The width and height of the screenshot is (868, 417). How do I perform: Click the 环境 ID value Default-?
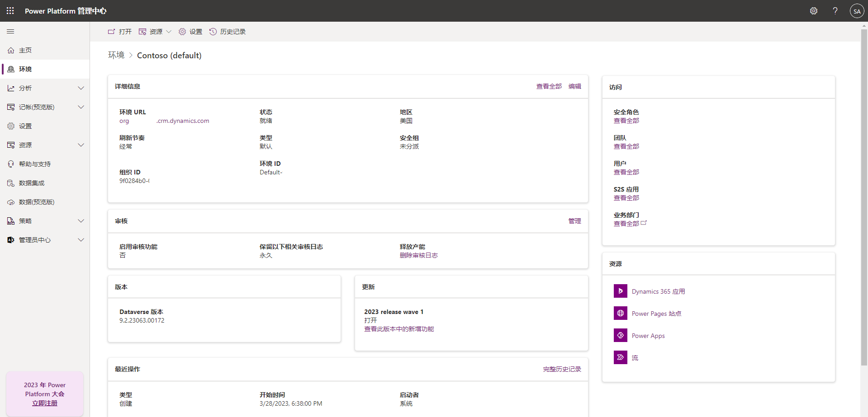pos(271,172)
